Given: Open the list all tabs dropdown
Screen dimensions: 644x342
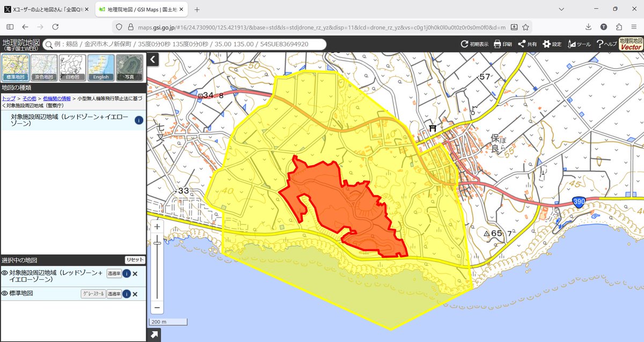Looking at the screenshot, I should pos(561,9).
